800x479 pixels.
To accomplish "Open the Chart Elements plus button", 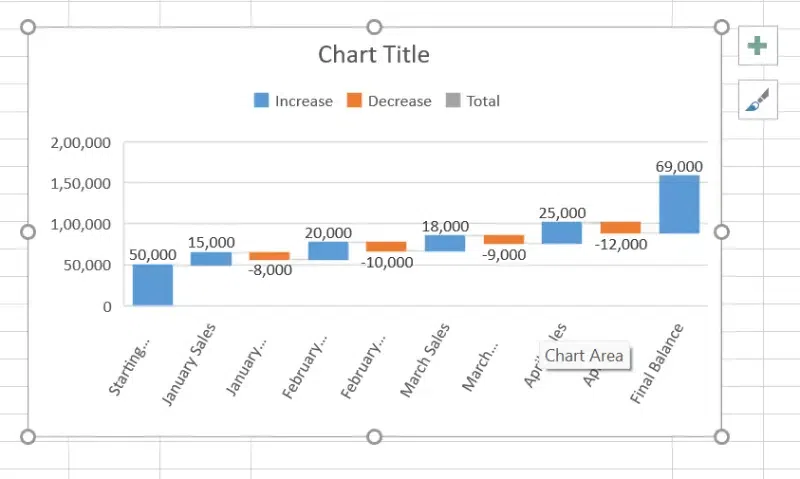I will pos(758,45).
